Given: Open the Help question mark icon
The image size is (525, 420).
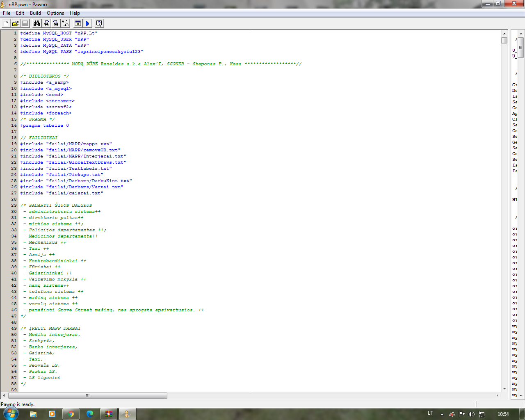Looking at the screenshot, I should [x=99, y=23].
